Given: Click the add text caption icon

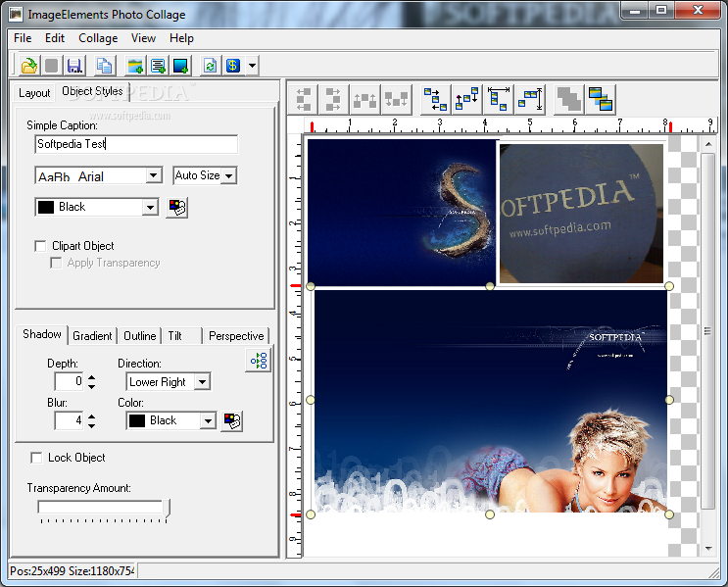Looking at the screenshot, I should [x=158, y=66].
